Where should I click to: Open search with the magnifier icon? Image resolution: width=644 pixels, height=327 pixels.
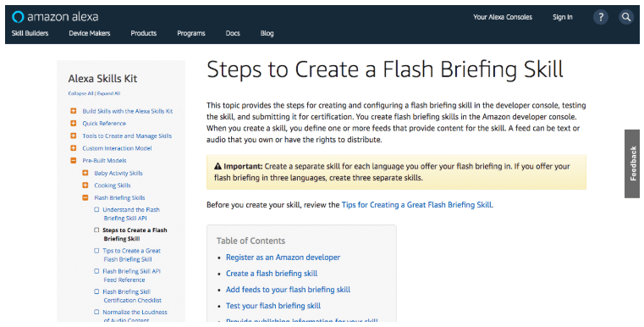[x=626, y=17]
